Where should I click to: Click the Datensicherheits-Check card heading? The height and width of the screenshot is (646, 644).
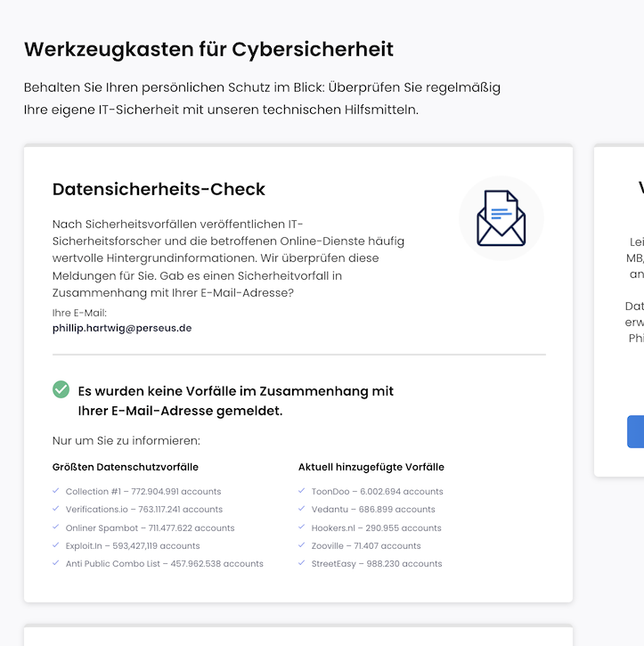(159, 189)
